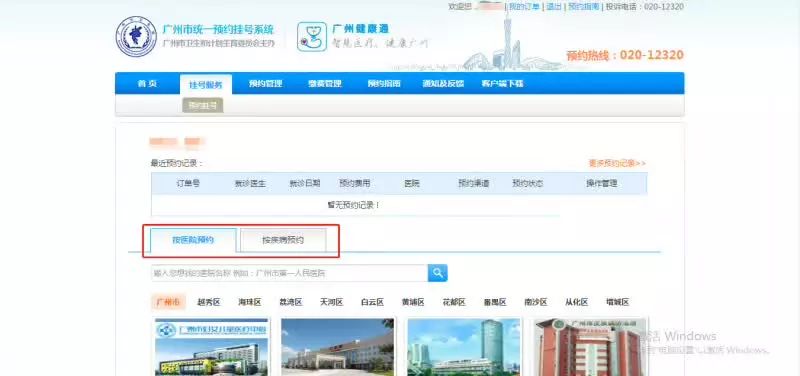Switch to the 按疾病预约 tab
The image size is (800, 376).
coord(283,240)
